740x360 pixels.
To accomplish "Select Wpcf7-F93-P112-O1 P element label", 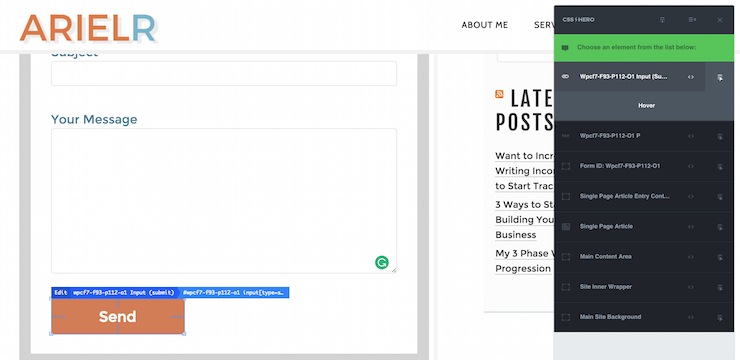I will 610,136.
